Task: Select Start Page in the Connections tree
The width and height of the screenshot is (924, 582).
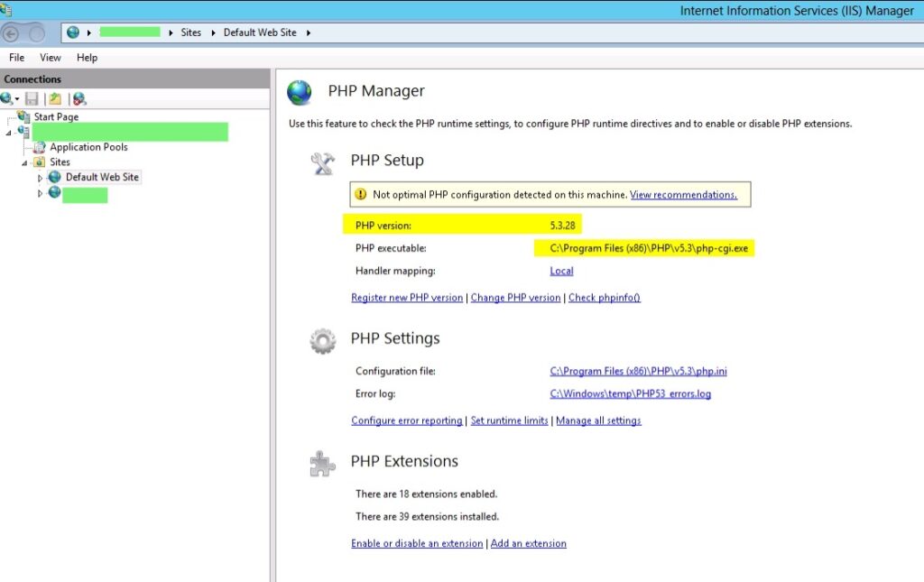Action: pyautogui.click(x=56, y=116)
